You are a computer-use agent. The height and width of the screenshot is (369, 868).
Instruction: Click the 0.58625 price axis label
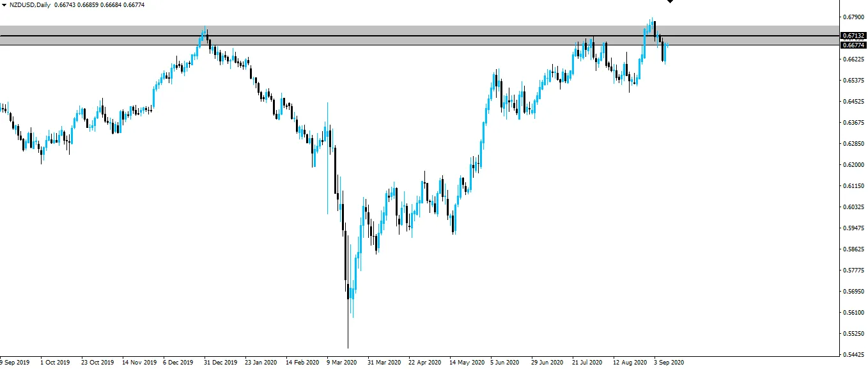click(854, 249)
